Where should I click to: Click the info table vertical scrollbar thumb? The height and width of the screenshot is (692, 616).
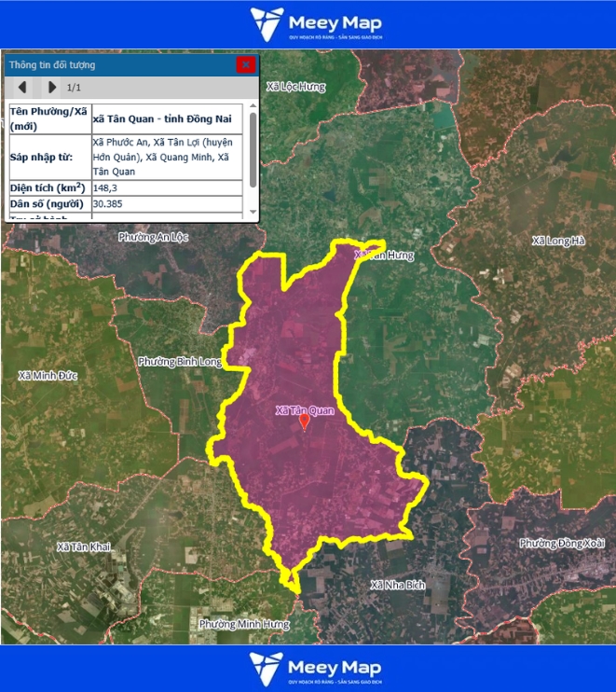coord(253,160)
